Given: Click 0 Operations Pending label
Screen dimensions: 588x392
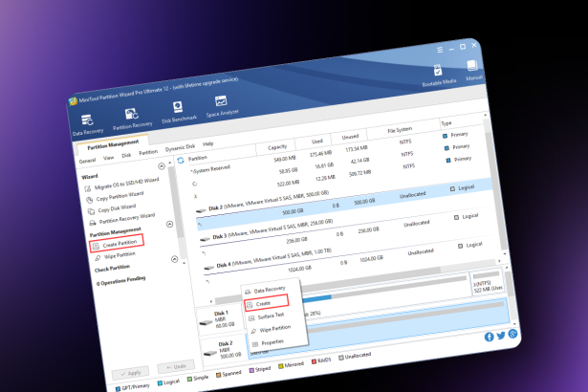Looking at the screenshot, I should pyautogui.click(x=120, y=280).
